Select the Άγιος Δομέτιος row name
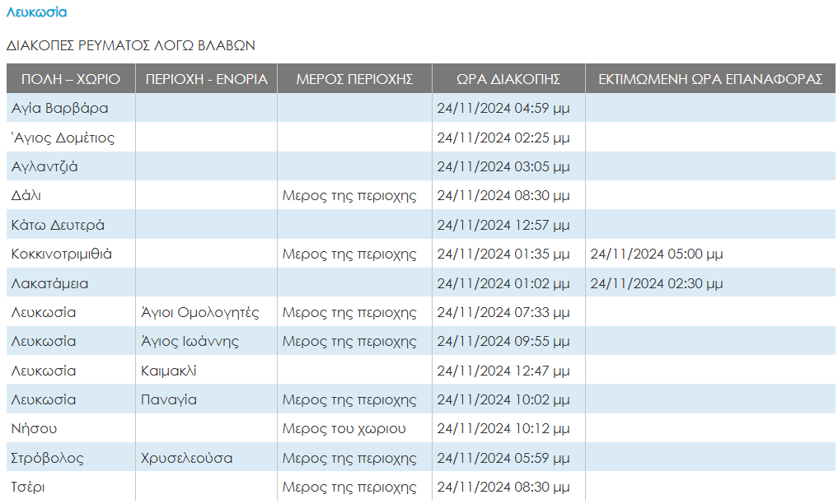This screenshot has width=838, height=504. coord(63,138)
